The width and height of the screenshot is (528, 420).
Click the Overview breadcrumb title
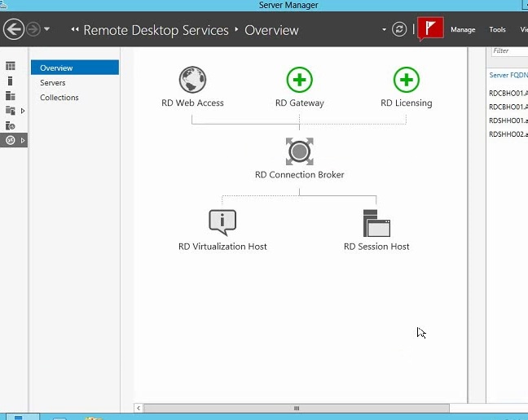click(271, 30)
